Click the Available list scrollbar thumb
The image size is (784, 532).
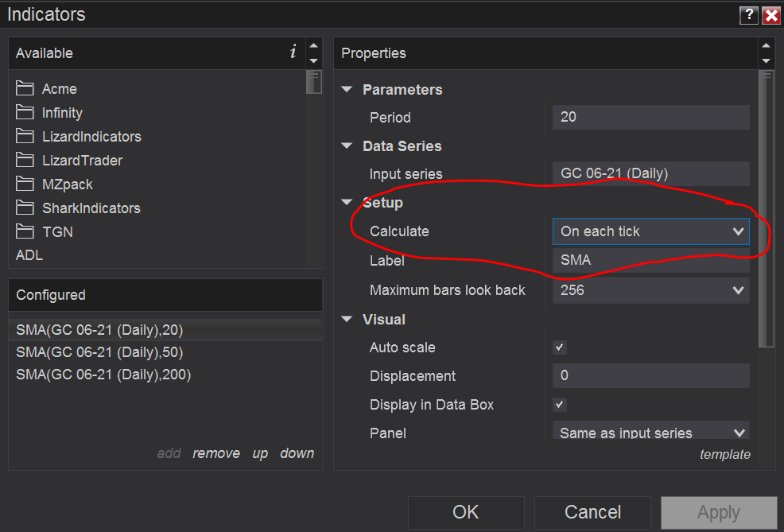click(313, 82)
